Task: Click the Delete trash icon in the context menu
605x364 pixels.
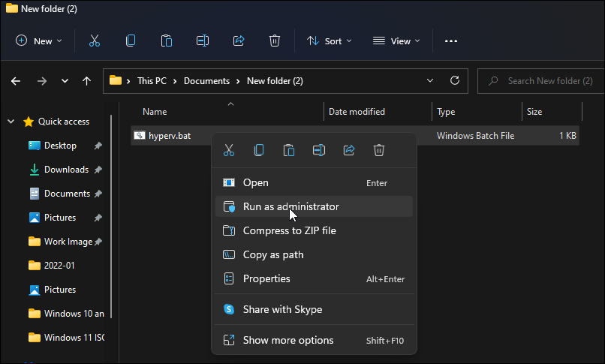Action: point(379,150)
